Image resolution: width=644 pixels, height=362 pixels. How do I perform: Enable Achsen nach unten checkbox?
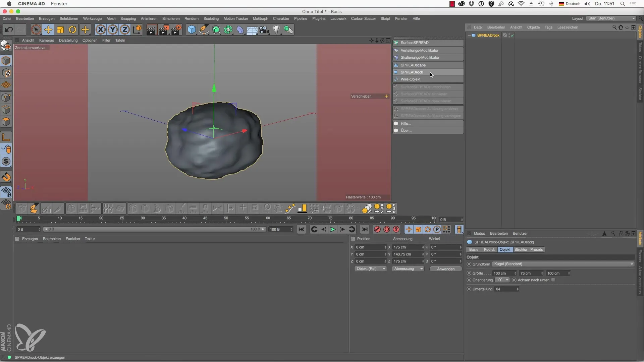(553, 280)
